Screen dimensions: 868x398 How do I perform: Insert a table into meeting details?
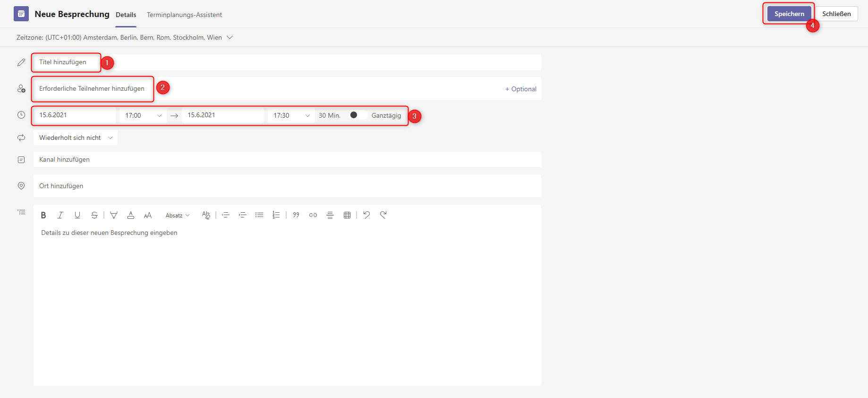(347, 215)
